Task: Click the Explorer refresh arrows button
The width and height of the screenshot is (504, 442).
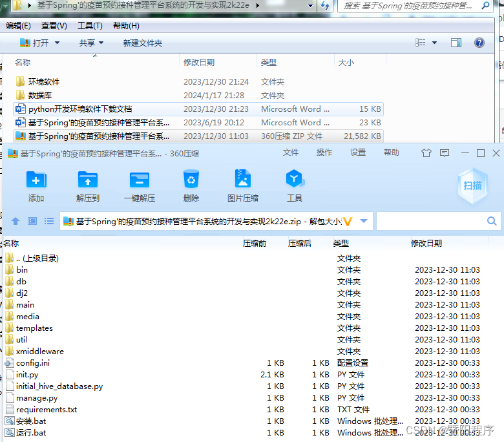Action: 325,5
